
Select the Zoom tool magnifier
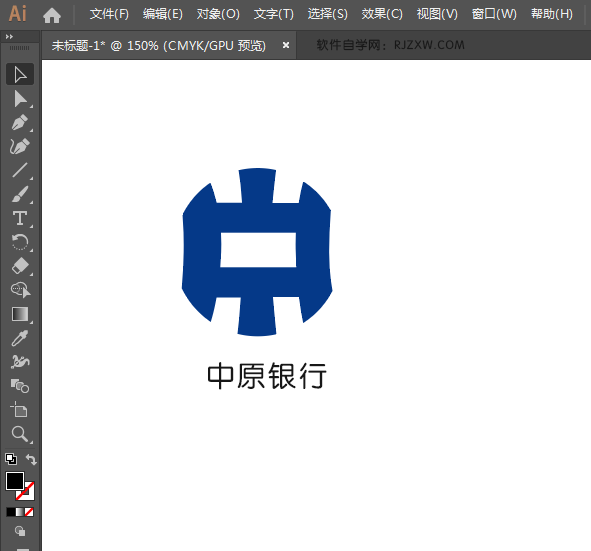point(20,434)
